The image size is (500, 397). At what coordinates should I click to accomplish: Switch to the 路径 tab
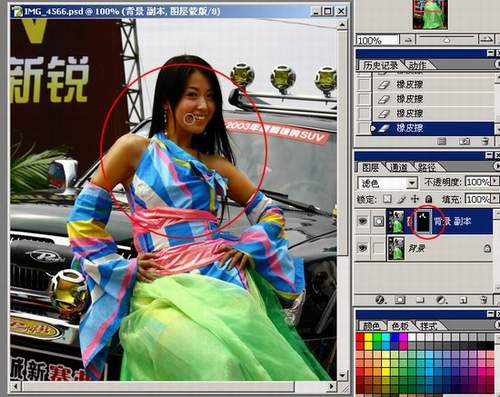426,167
